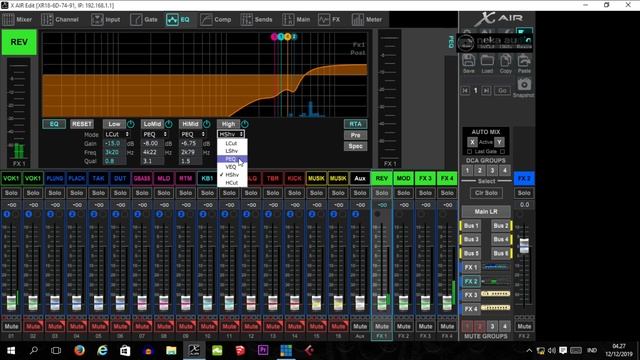Enable the left Last Gate checkbox
The height and width of the screenshot is (360, 640).
pyautogui.click(x=469, y=152)
